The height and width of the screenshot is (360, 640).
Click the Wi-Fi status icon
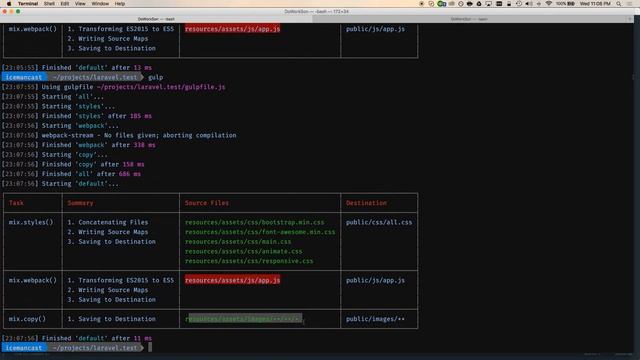click(x=549, y=4)
